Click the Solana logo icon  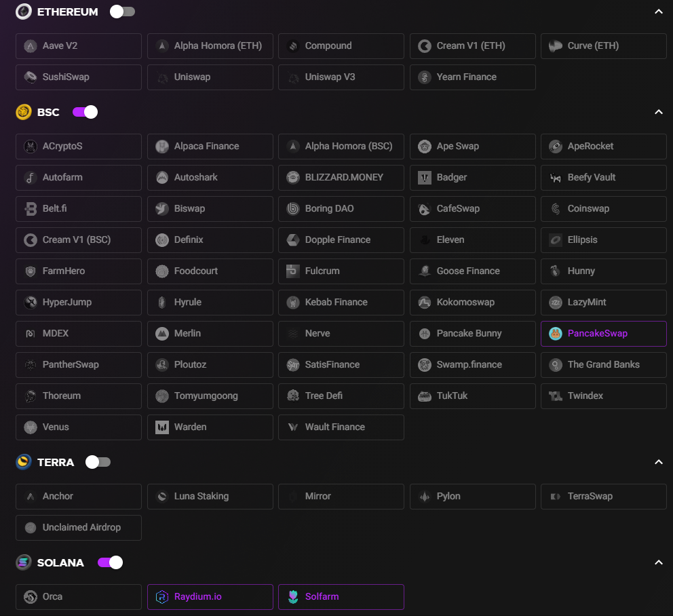tap(24, 562)
